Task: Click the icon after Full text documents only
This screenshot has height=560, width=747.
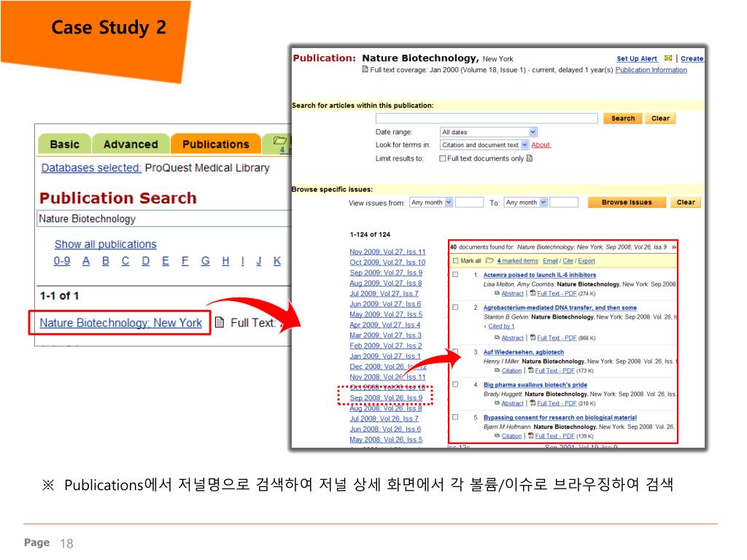Action: pos(530,158)
